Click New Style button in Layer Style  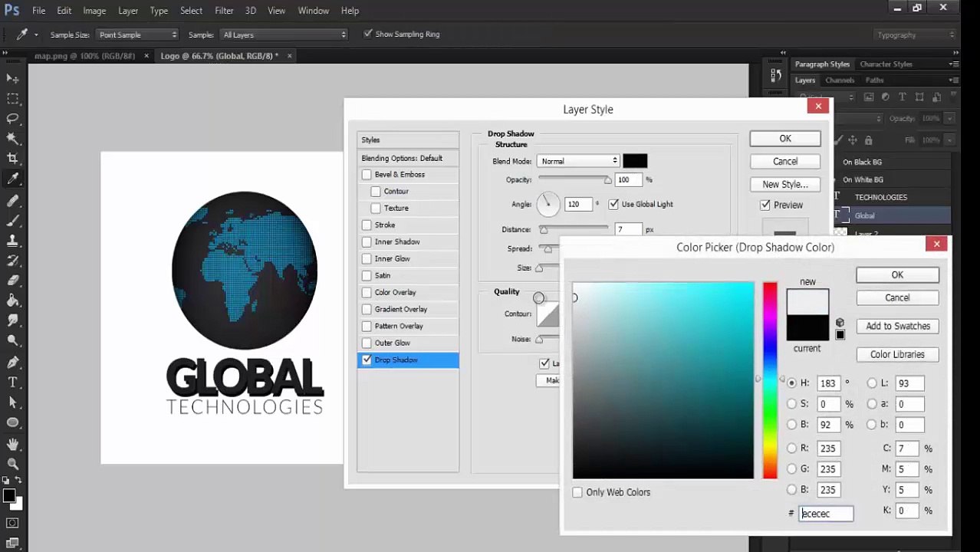click(x=784, y=184)
